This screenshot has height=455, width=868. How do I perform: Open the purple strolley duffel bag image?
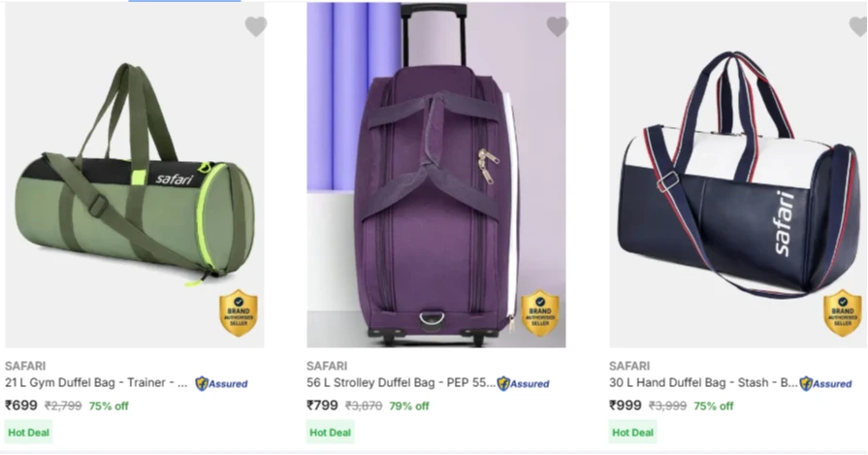(436, 175)
